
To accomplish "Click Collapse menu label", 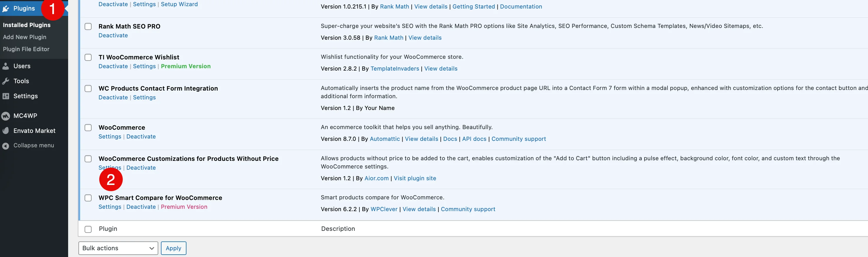I will (x=34, y=146).
